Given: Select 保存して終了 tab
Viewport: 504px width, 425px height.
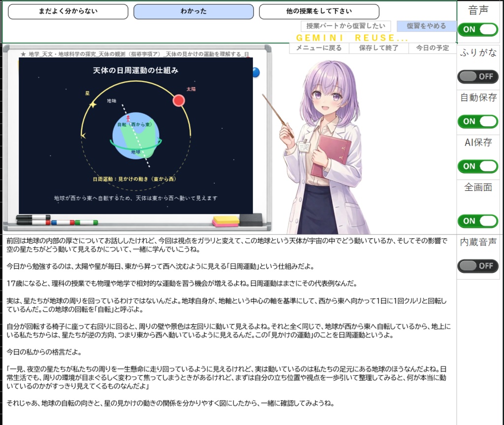Looking at the screenshot, I should pos(378,48).
